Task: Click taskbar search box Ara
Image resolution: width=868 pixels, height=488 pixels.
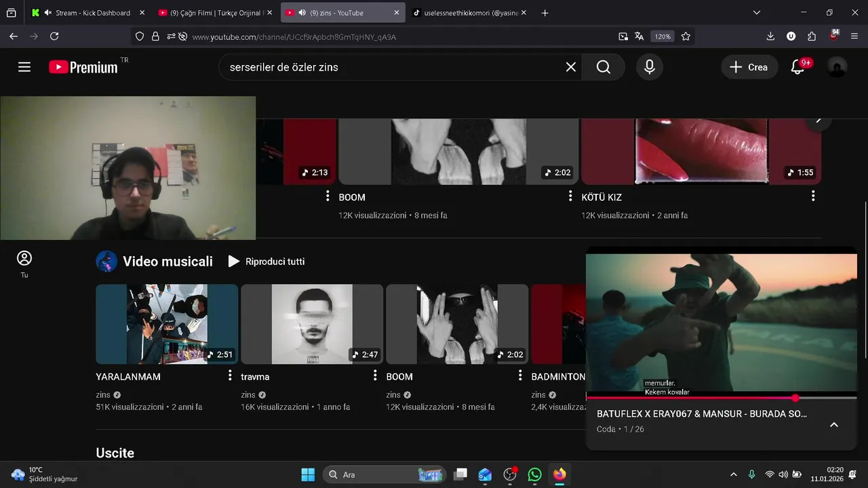Action: [384, 474]
